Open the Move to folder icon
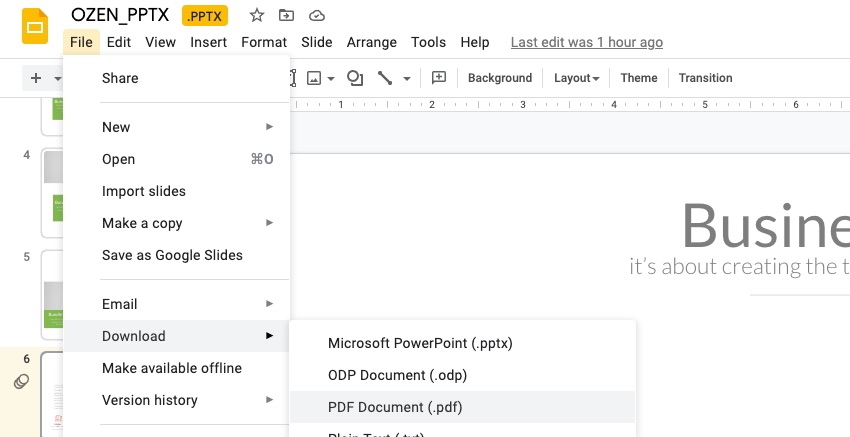 [x=286, y=16]
